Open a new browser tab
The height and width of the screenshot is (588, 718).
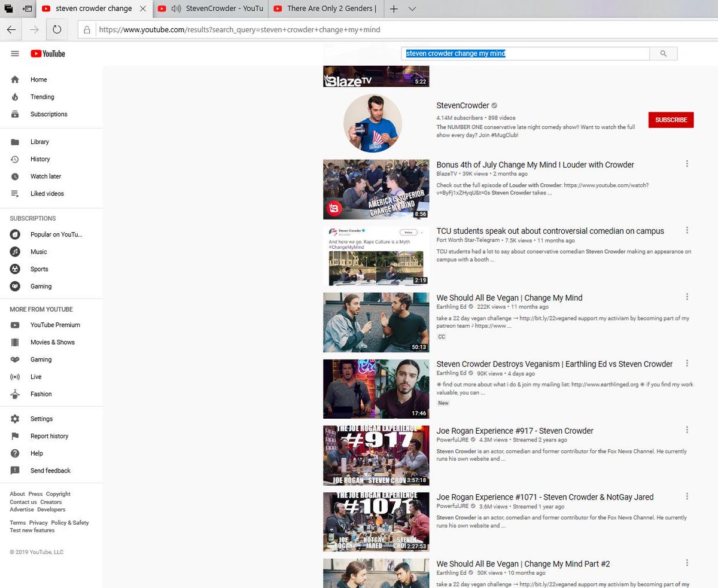pos(393,8)
